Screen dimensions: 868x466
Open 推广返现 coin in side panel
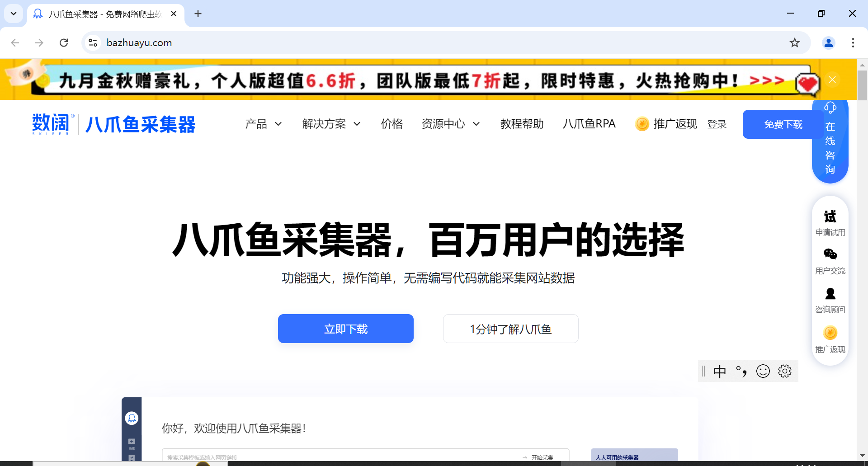tap(830, 339)
